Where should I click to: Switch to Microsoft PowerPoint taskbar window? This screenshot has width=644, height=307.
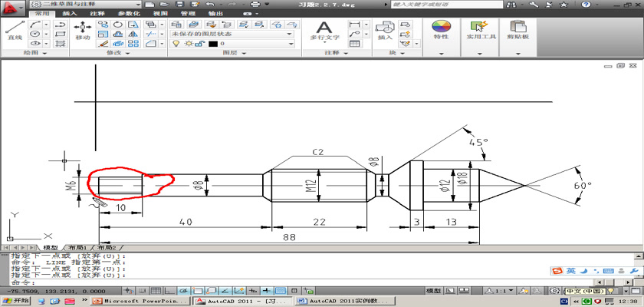coord(141,302)
